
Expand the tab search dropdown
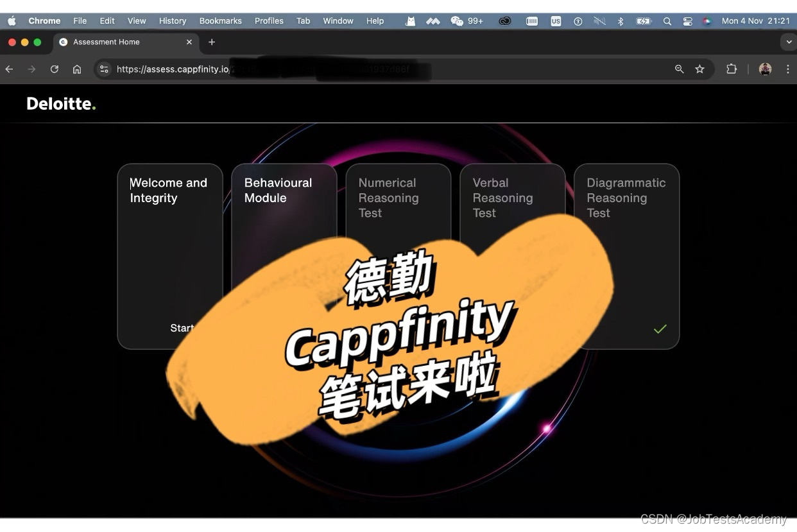pos(789,42)
